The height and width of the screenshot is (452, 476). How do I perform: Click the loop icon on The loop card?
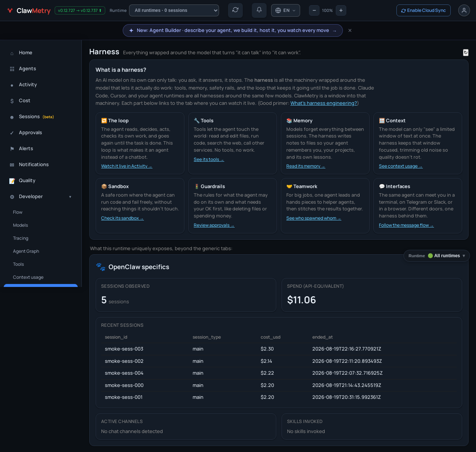(x=104, y=120)
